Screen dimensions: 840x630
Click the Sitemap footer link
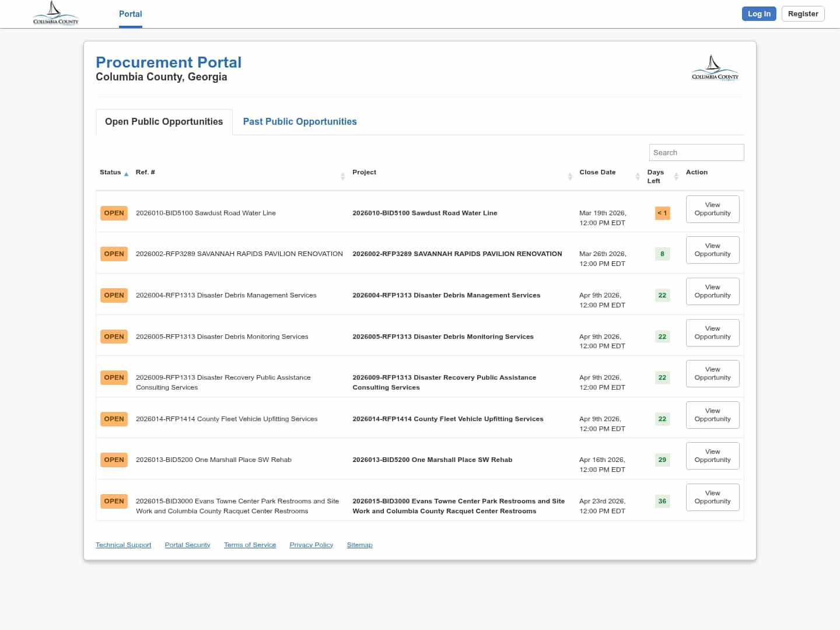[359, 545]
